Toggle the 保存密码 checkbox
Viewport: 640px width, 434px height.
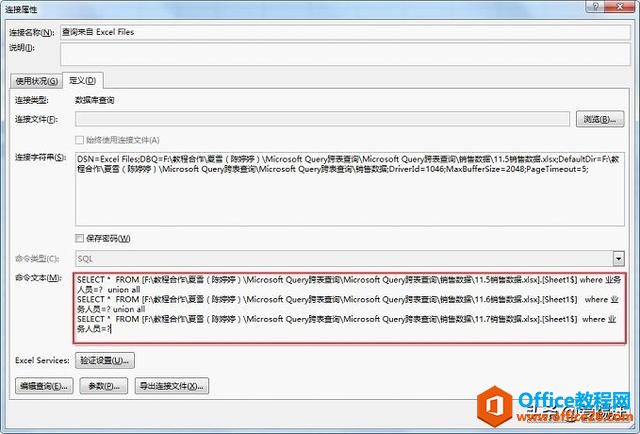point(80,238)
